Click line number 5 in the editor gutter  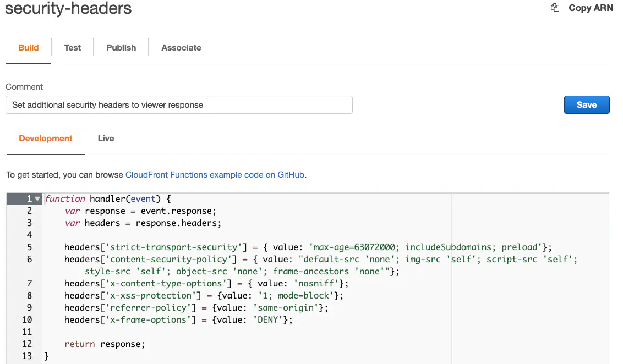point(29,247)
